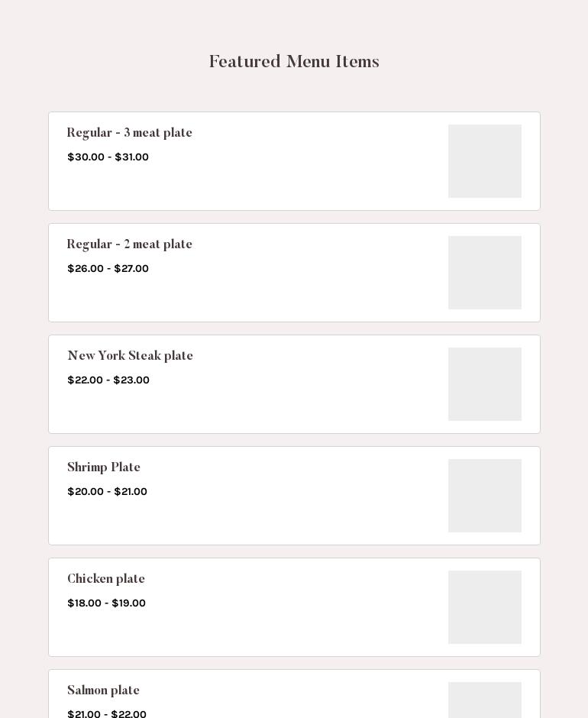This screenshot has width=588, height=718.
Task: Click the Salmon plate thumbnail
Action: click(485, 700)
